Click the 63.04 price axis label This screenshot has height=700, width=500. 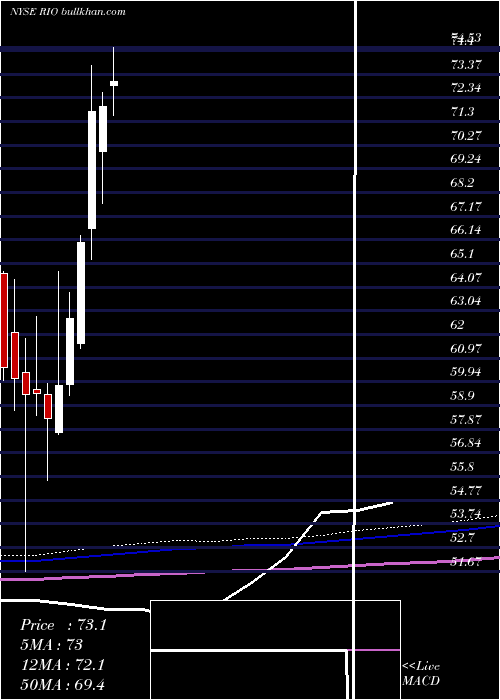click(466, 301)
